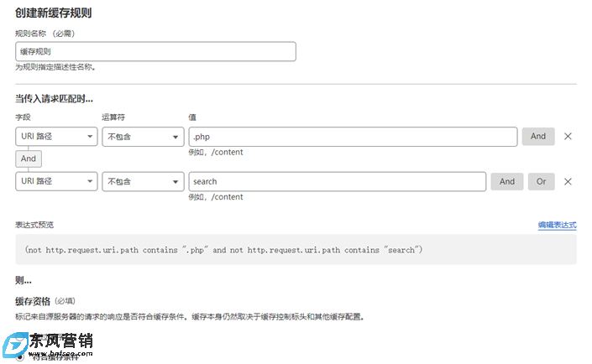This screenshot has width=592, height=364.
Task: Delete the .php condition row
Action: point(568,137)
